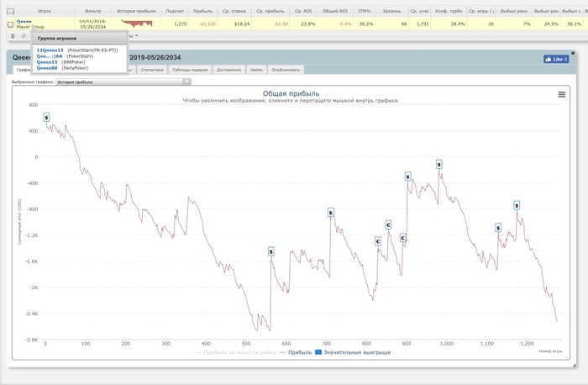
Task: Sort by the Ср. ставка column header
Action: 234,11
